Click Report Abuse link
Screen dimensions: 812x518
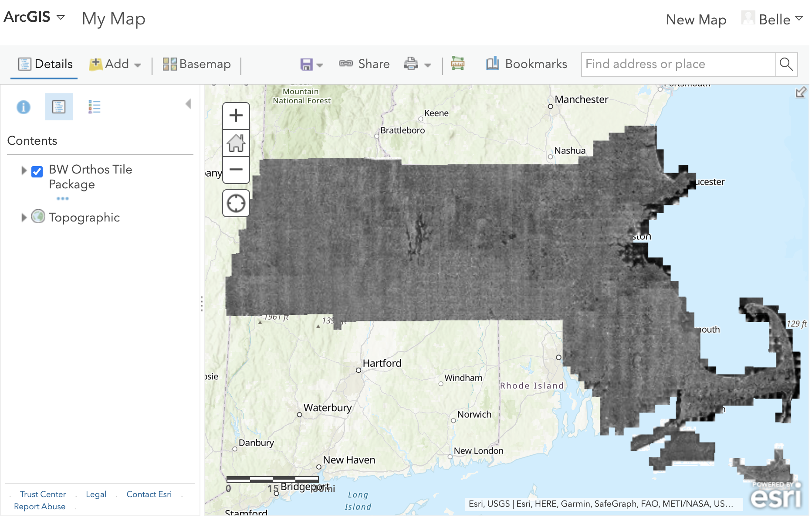[40, 506]
